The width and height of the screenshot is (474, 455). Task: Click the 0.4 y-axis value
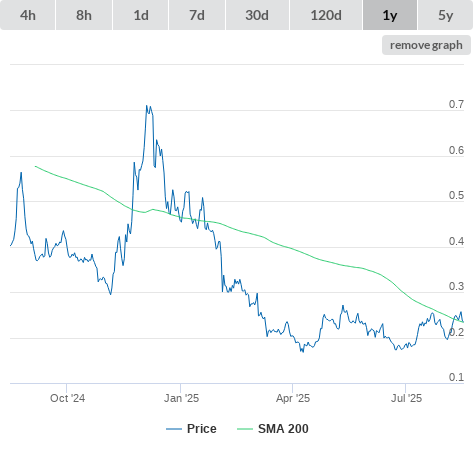pyautogui.click(x=456, y=241)
